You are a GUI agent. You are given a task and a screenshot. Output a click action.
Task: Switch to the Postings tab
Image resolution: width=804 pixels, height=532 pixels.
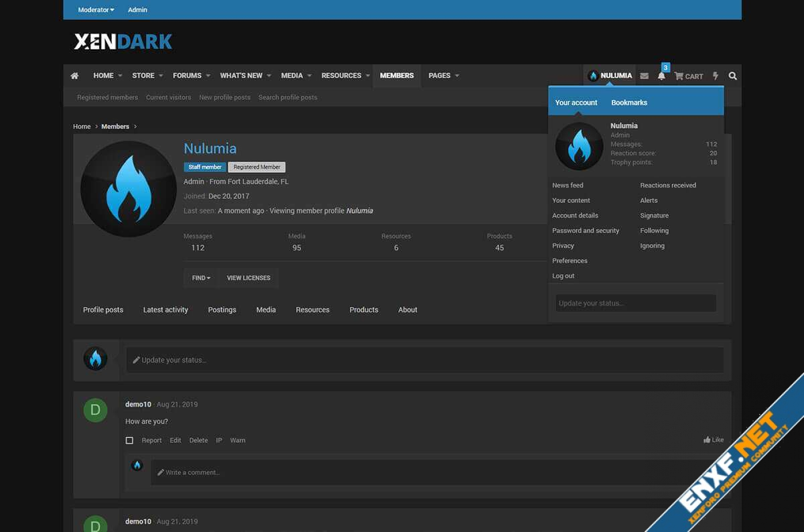[222, 310]
